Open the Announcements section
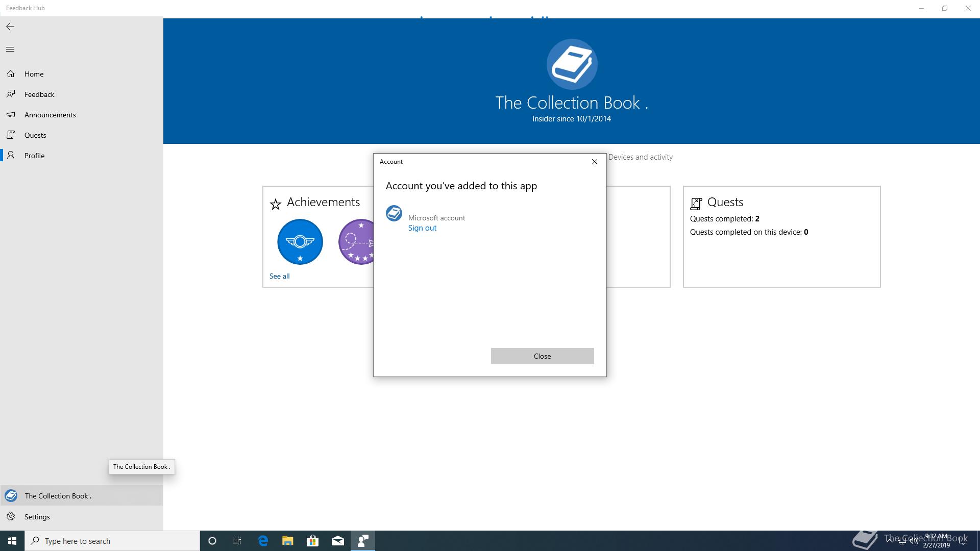The width and height of the screenshot is (980, 551). tap(82, 115)
